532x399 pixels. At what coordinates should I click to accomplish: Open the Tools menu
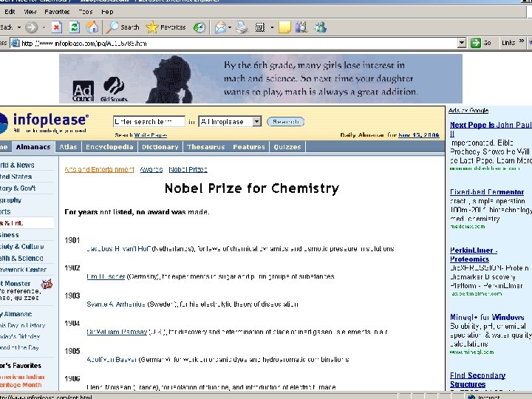(86, 12)
